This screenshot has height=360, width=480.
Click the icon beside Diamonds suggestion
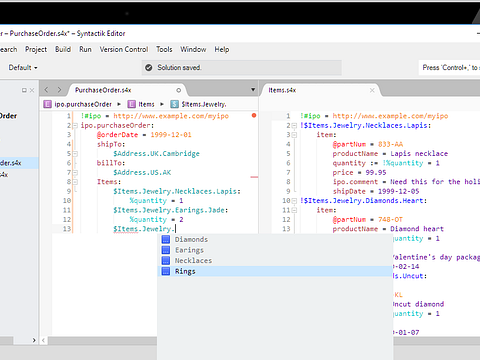(166, 239)
